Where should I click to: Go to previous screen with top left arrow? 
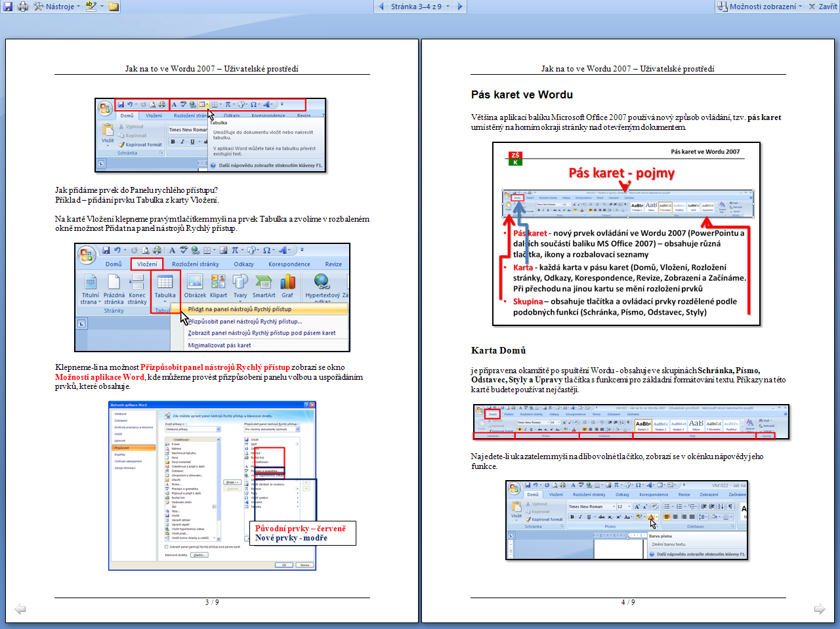tap(381, 7)
